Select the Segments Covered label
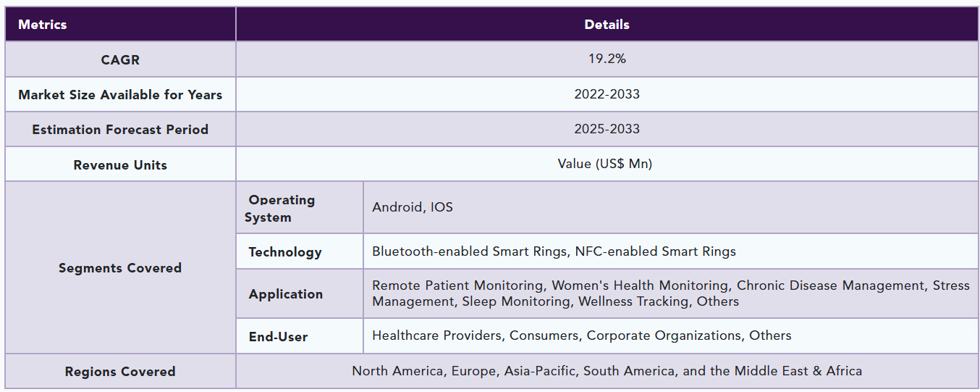 tap(120, 268)
